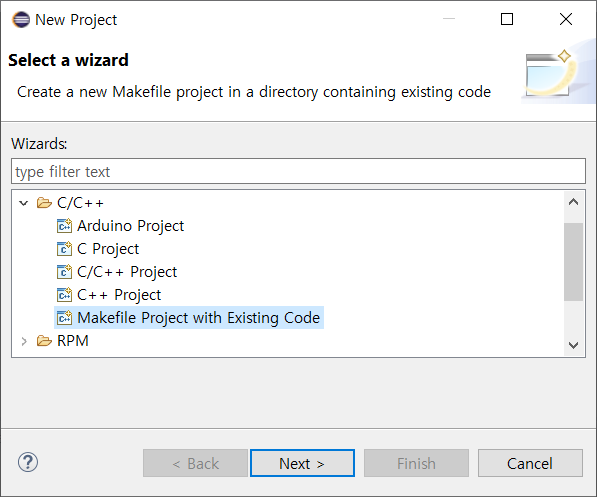
Task: Click the C/C++ Project wizard icon
Action: 64,272
